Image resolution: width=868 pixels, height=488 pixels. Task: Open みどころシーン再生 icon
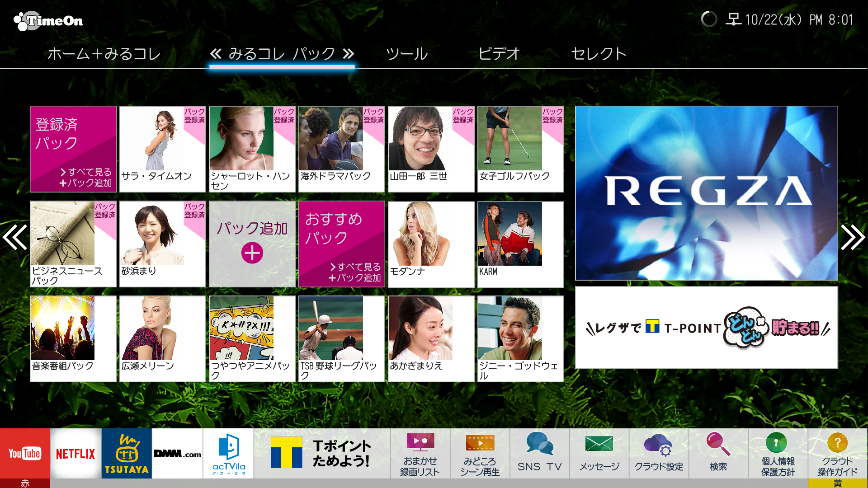click(x=480, y=453)
